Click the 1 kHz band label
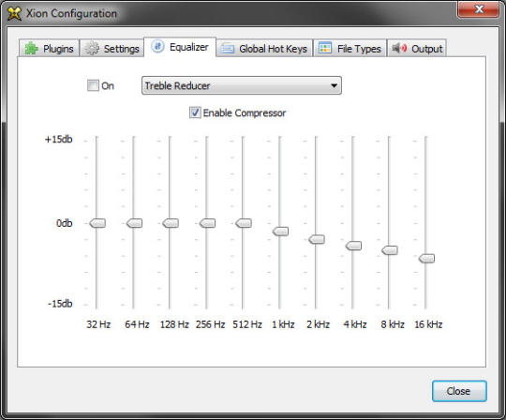Viewport: 506px width, 420px height. [283, 324]
